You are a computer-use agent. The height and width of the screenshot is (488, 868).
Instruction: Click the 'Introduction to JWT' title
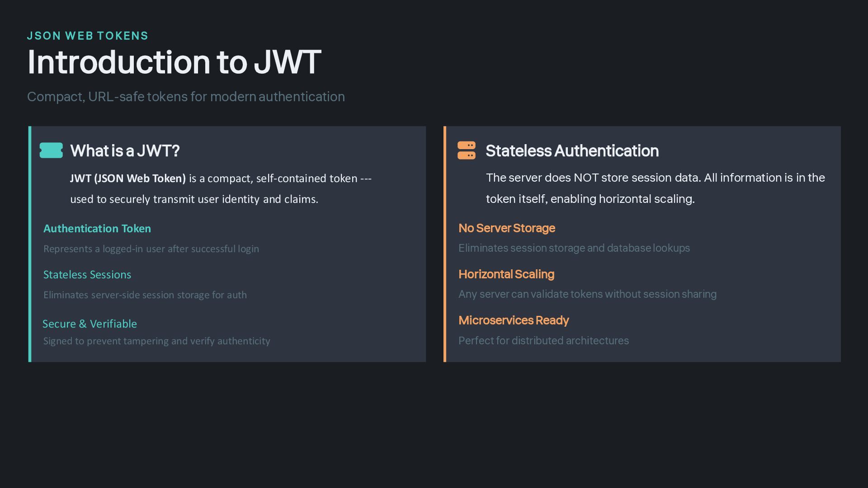[x=174, y=62]
